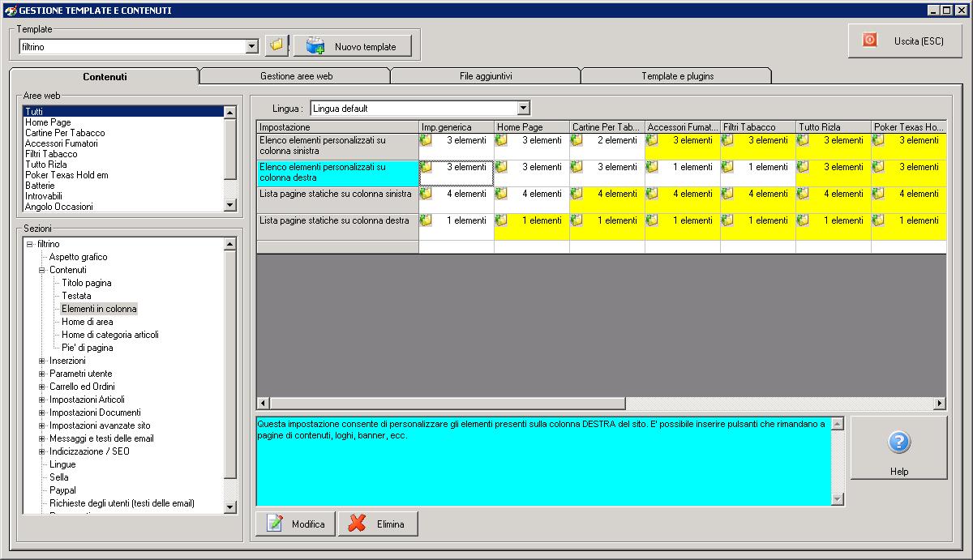The image size is (973, 560).
Task: Open the Help button
Action: point(899,448)
